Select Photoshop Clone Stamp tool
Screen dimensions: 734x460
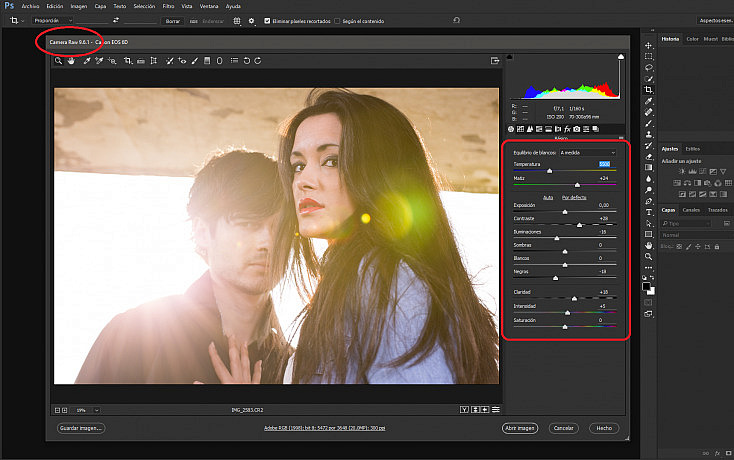coord(648,135)
